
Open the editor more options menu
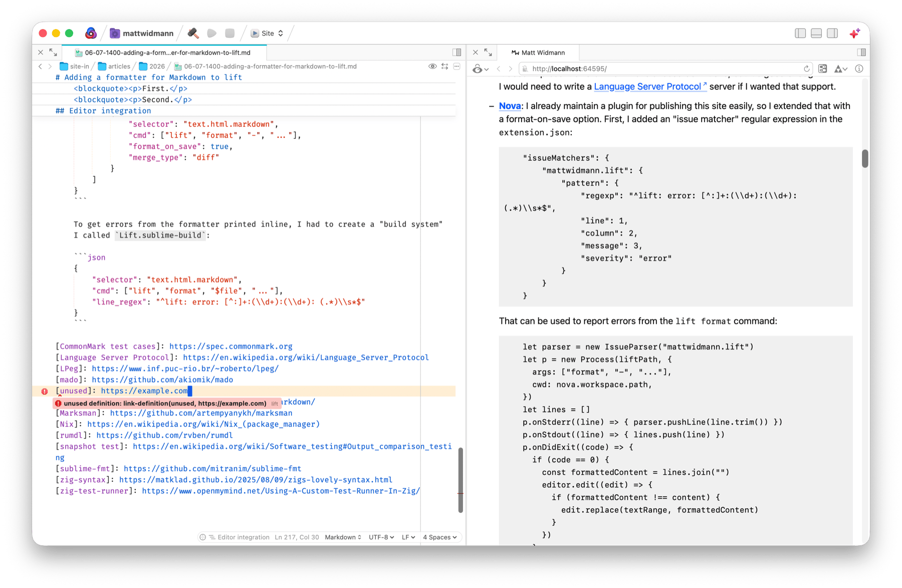pyautogui.click(x=457, y=66)
